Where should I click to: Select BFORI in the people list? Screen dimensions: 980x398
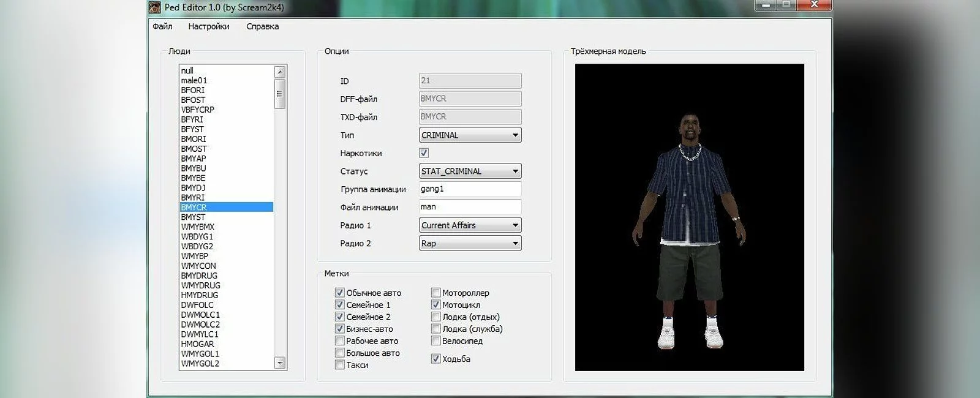click(x=227, y=90)
